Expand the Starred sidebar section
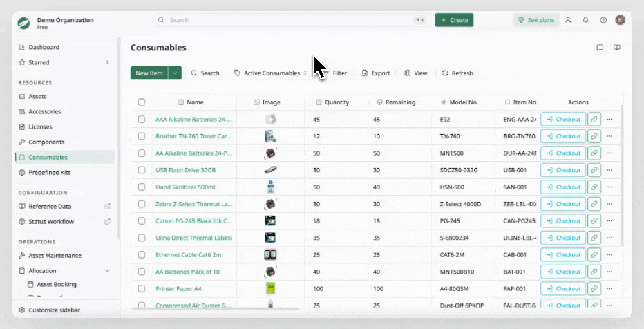 (107, 62)
